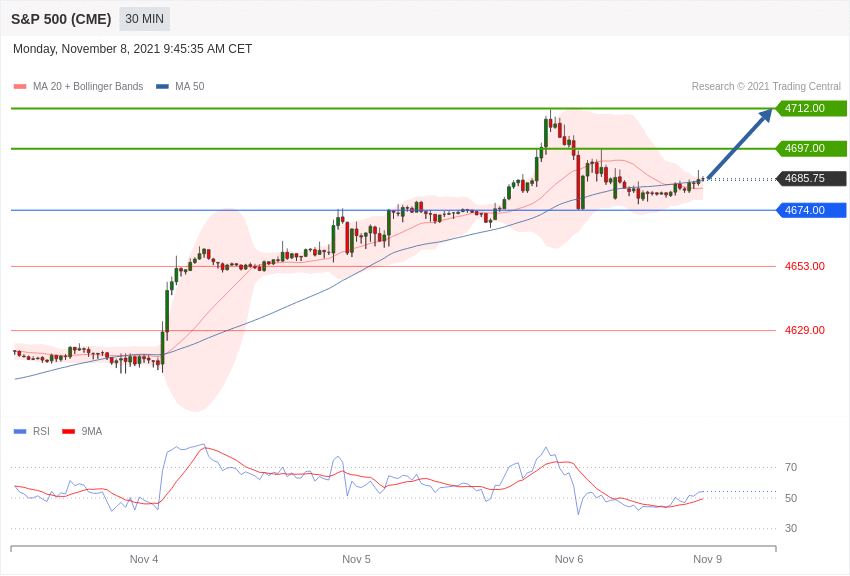This screenshot has width=850, height=576.
Task: Click the Nov 6 date axis label
Action: 569,559
